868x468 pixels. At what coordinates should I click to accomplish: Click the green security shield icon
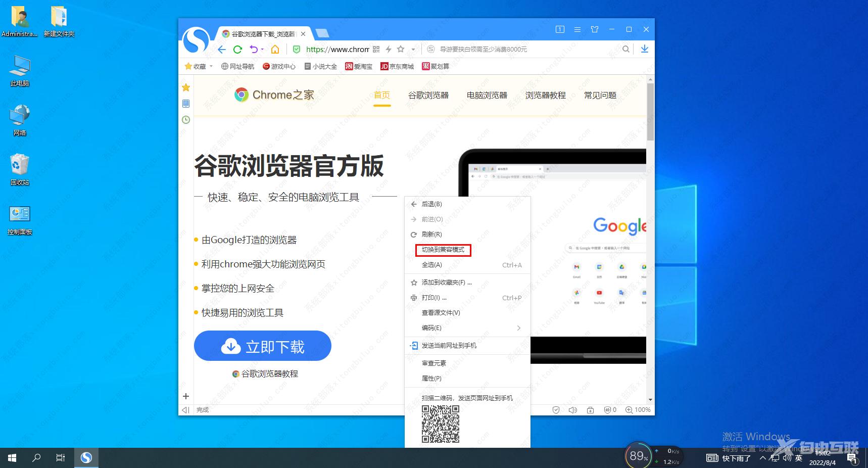click(297, 49)
